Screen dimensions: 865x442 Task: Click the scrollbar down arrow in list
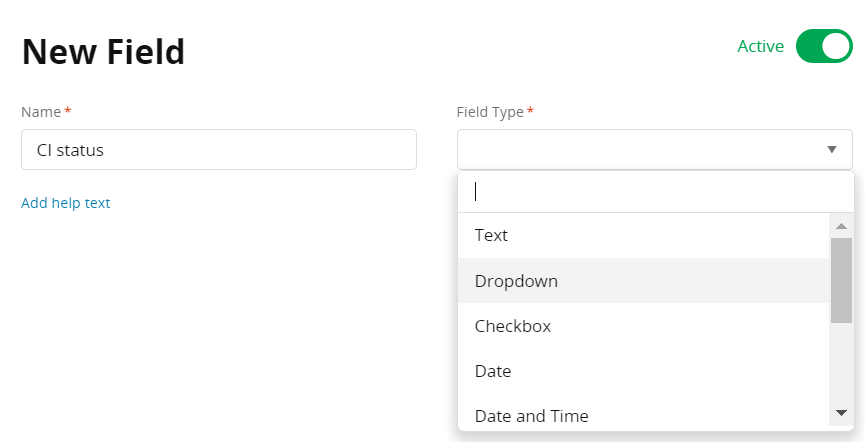click(841, 413)
